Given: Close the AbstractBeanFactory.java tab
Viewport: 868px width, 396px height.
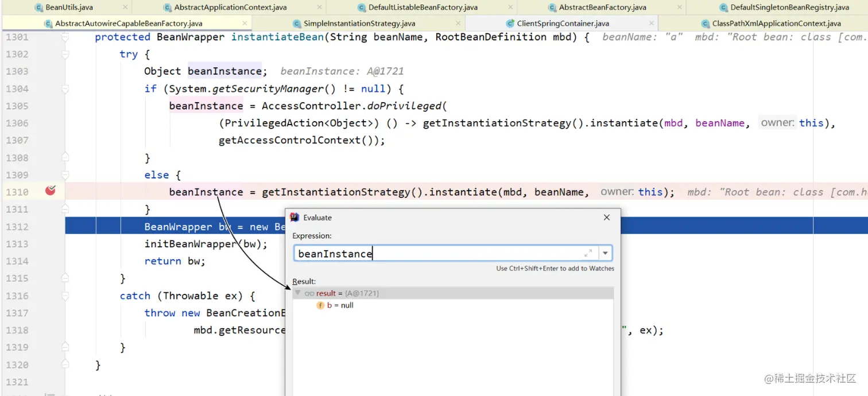Looking at the screenshot, I should click(x=680, y=7).
